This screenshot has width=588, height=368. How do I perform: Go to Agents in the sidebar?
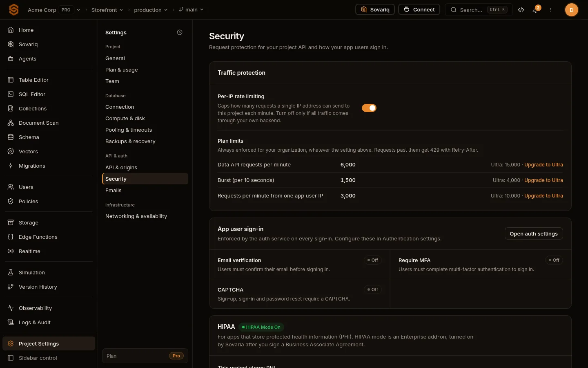point(49,58)
